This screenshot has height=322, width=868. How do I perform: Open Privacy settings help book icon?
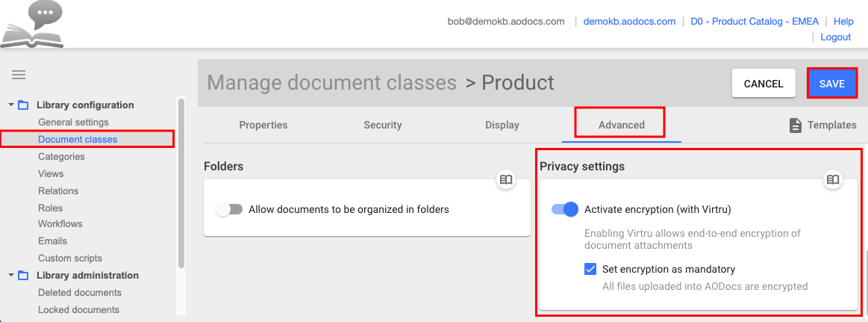833,179
